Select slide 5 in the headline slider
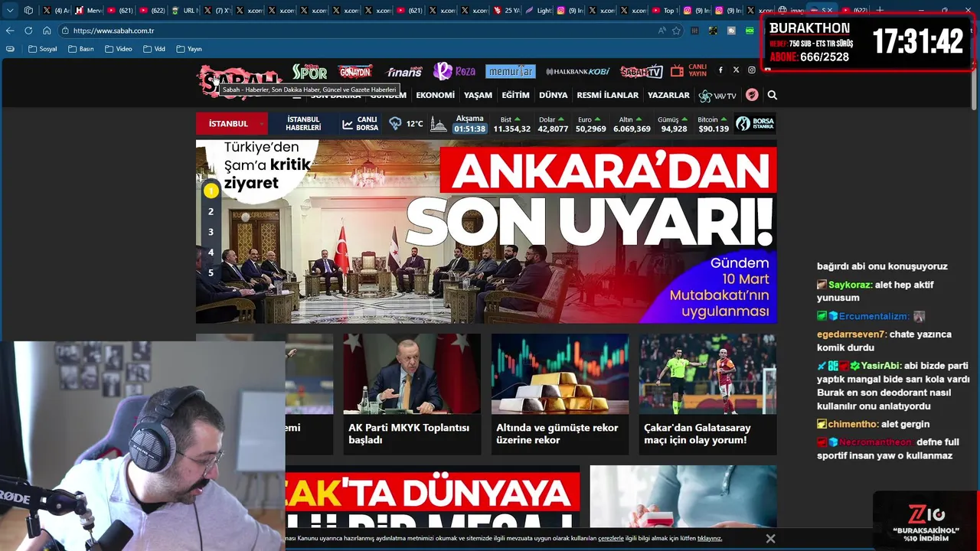 coord(211,273)
